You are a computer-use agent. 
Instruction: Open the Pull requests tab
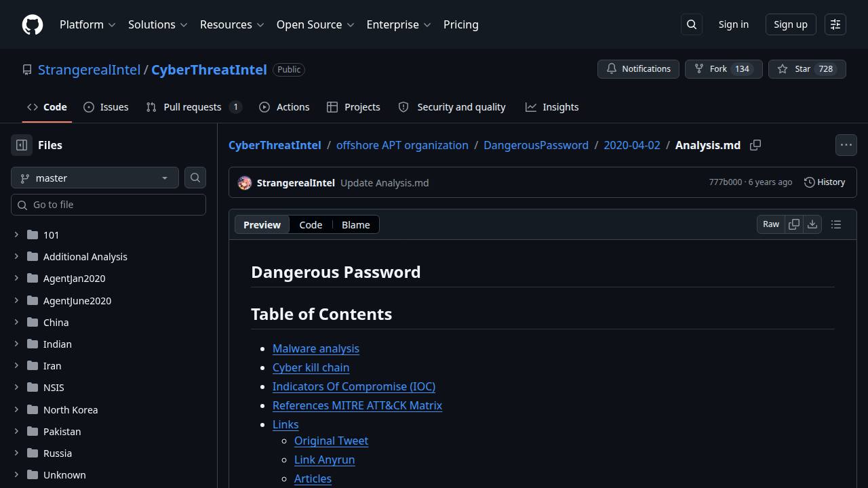pos(194,107)
